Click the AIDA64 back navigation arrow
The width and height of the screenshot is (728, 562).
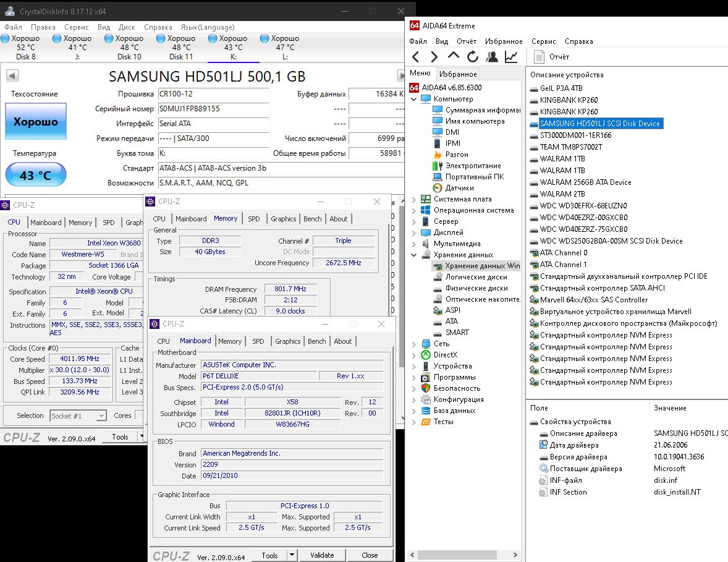tap(416, 57)
